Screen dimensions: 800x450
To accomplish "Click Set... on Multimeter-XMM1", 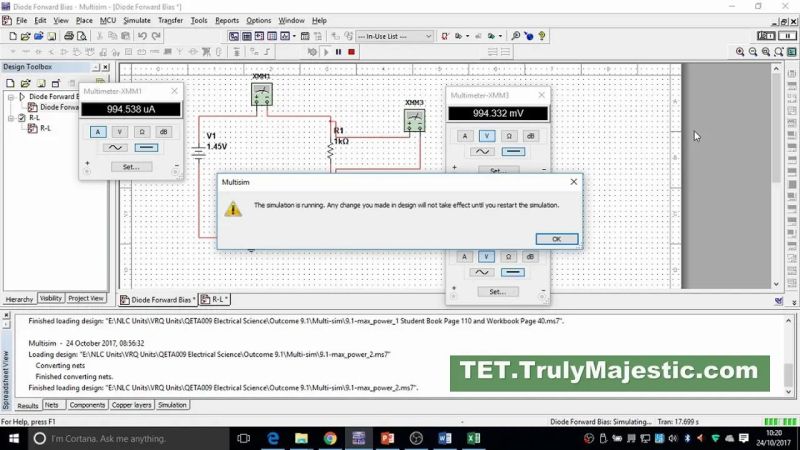I will coord(131,167).
